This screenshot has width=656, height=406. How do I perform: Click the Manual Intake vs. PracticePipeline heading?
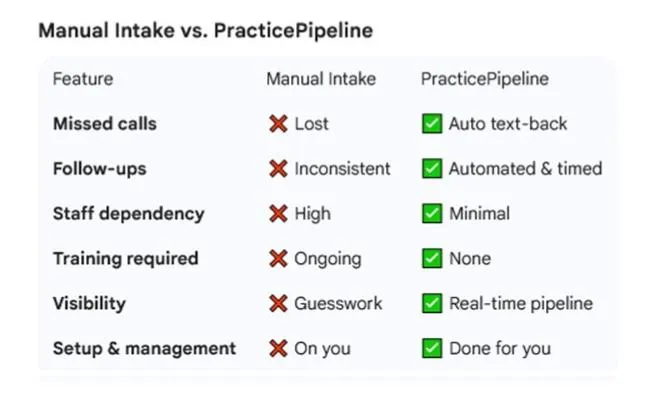pyautogui.click(x=205, y=31)
